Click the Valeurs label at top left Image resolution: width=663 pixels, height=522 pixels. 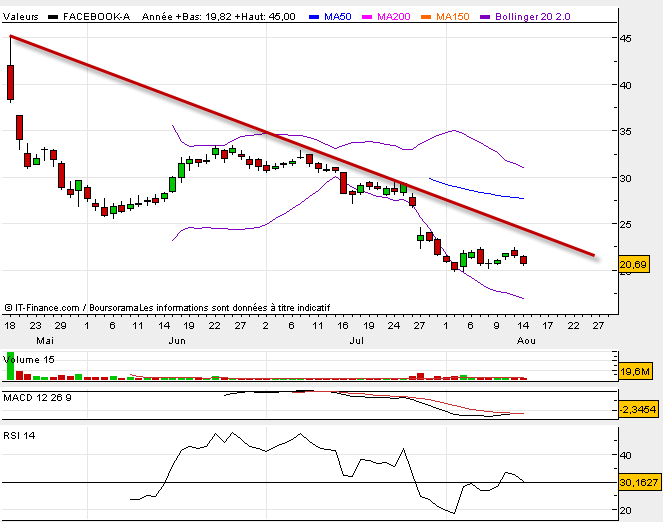pos(21,17)
